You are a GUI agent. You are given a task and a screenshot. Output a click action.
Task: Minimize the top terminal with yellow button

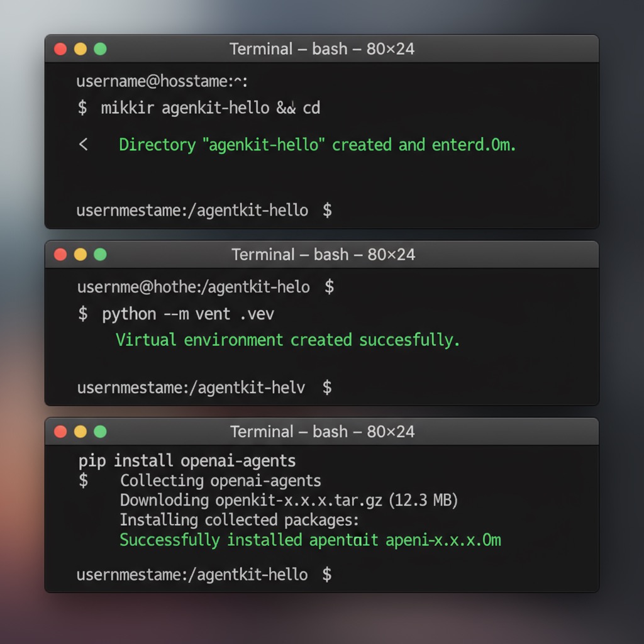tap(80, 49)
